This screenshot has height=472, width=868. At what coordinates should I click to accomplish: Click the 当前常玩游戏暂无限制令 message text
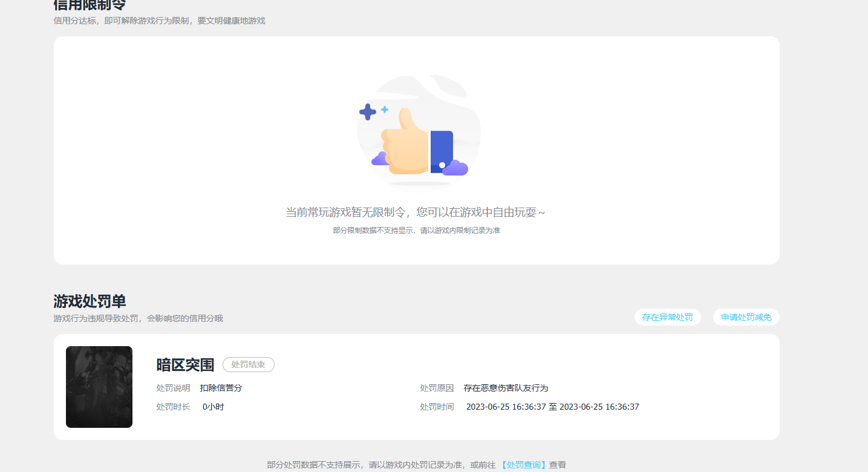417,212
